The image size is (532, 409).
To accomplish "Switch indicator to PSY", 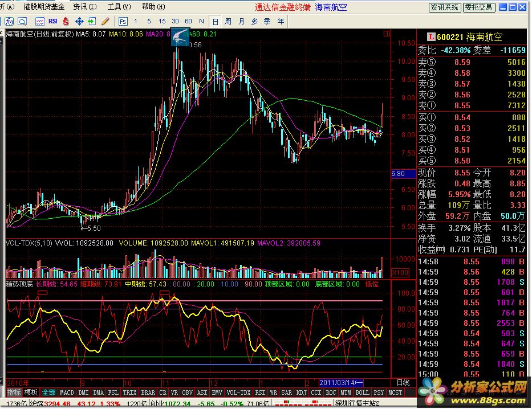I will click(x=378, y=392).
